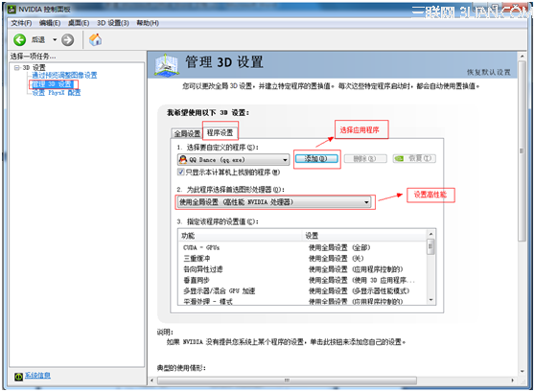Screen dimensions: 535x392
Task: Select the 垂直同步 settings row
Action: 302,280
